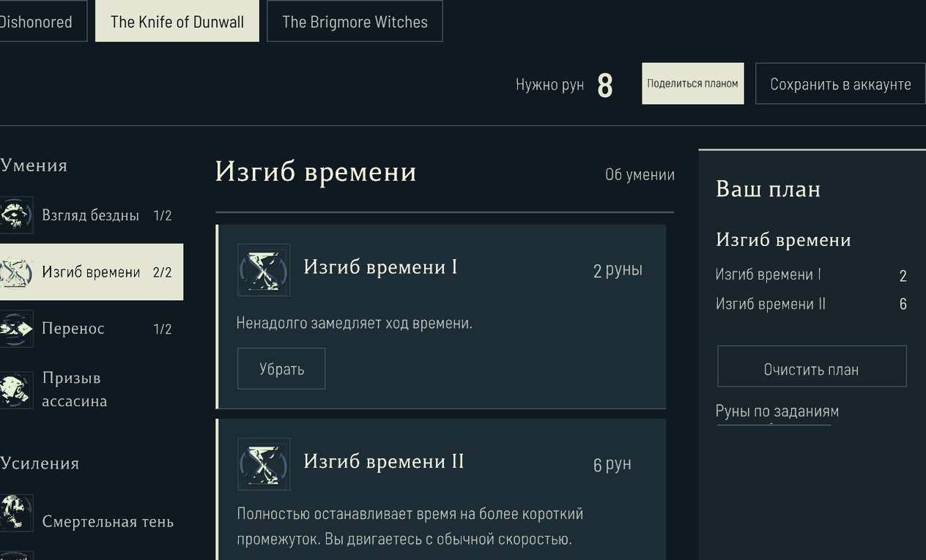Viewport: 926px width, 560px height.
Task: Click the Изгиб времени II card title
Action: click(x=384, y=461)
